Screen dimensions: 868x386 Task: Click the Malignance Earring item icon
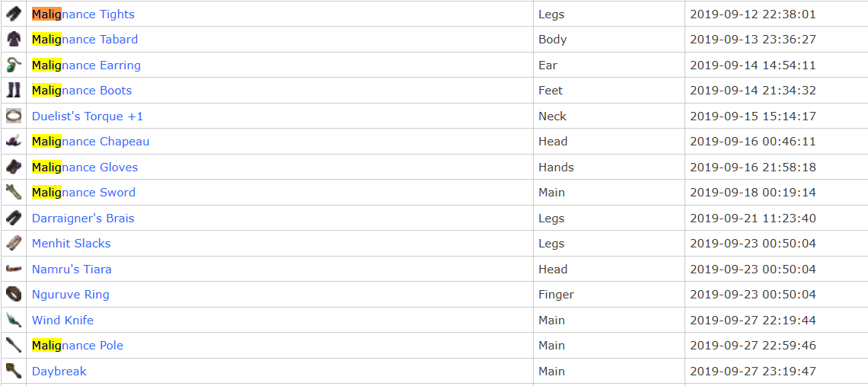(14, 65)
